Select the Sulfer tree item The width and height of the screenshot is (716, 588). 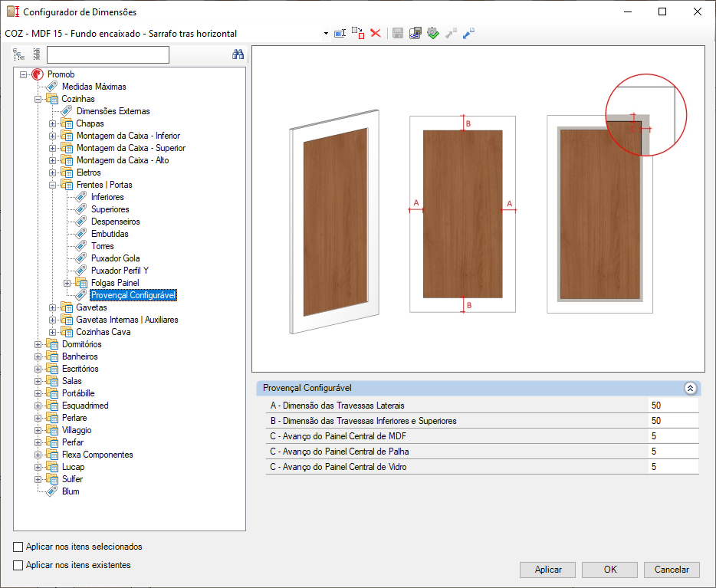coord(73,479)
